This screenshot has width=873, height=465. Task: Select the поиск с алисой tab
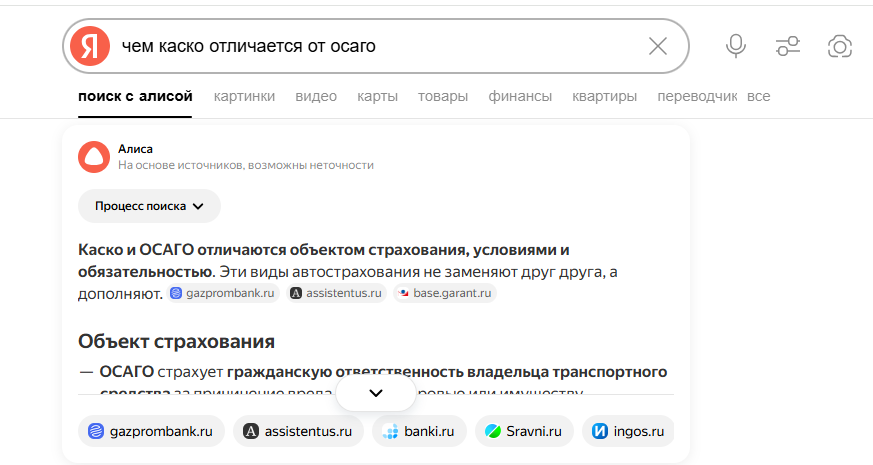(x=135, y=96)
